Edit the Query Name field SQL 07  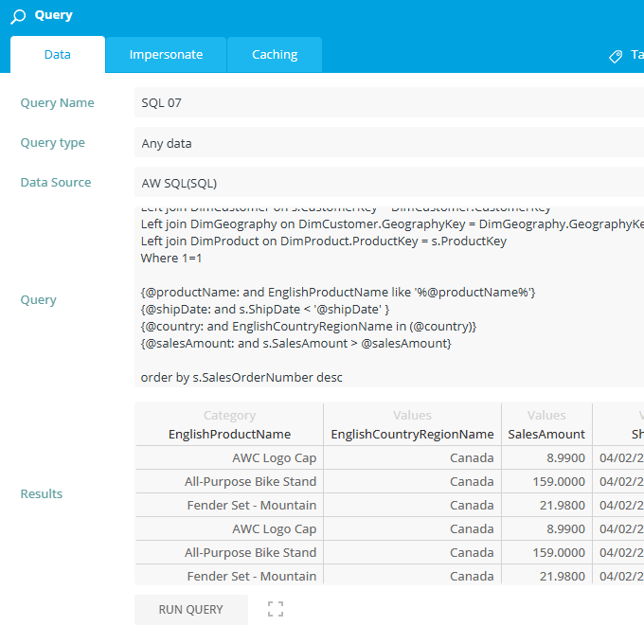coord(389,102)
